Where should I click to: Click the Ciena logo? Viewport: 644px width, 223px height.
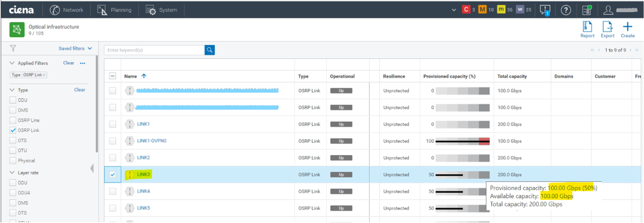tap(21, 10)
